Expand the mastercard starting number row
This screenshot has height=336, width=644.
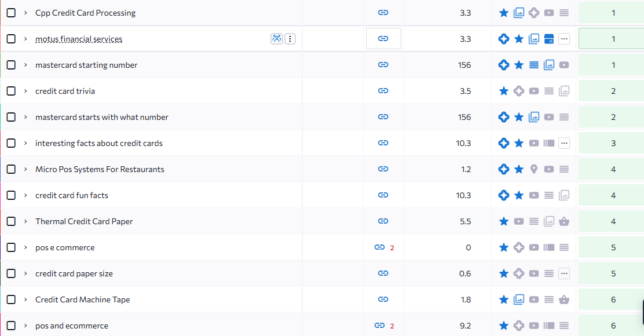24,65
